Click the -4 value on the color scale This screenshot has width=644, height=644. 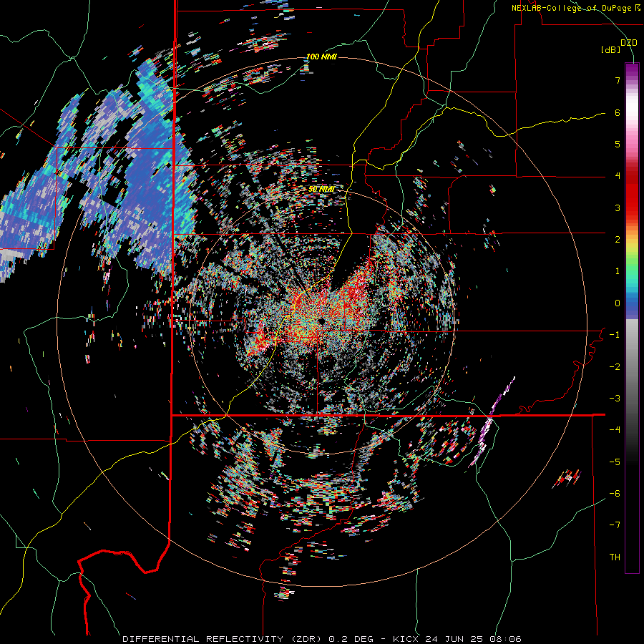tap(615, 430)
